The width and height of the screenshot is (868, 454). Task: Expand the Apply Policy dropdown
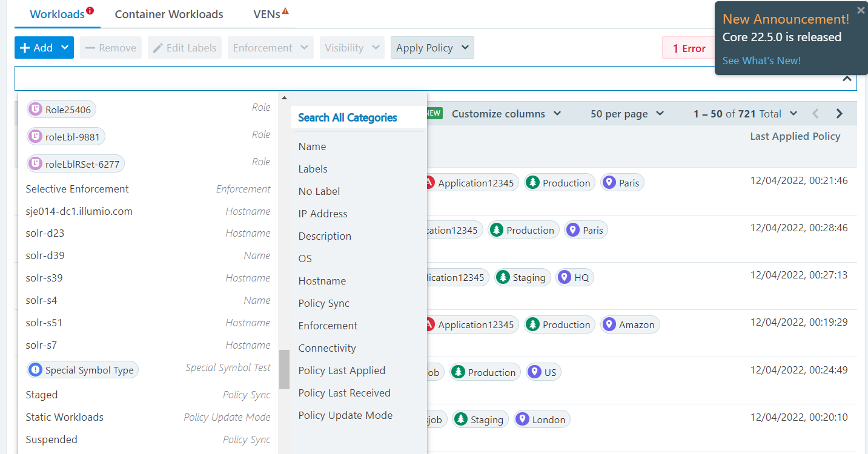click(465, 48)
